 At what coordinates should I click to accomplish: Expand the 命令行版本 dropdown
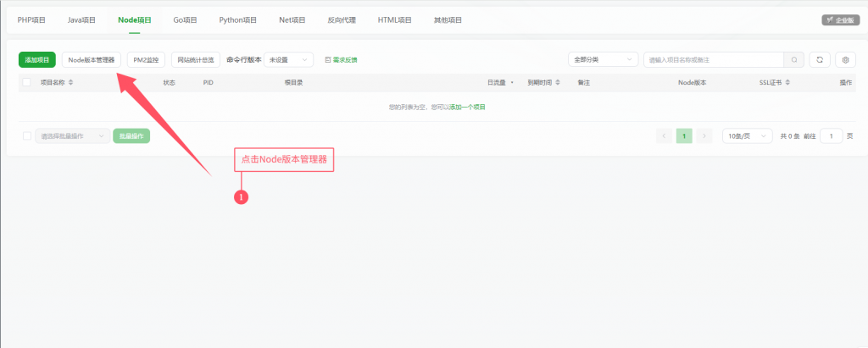click(290, 60)
